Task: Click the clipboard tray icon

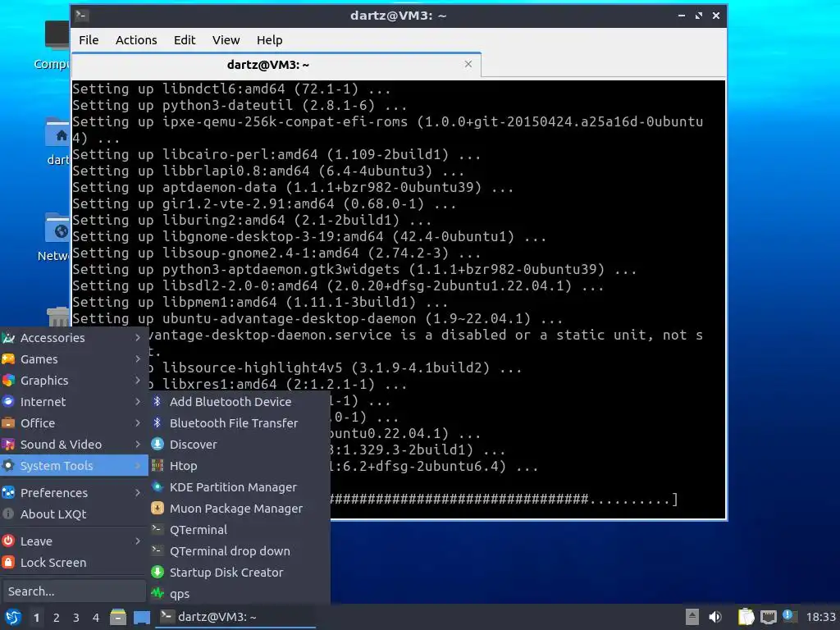Action: (746, 617)
